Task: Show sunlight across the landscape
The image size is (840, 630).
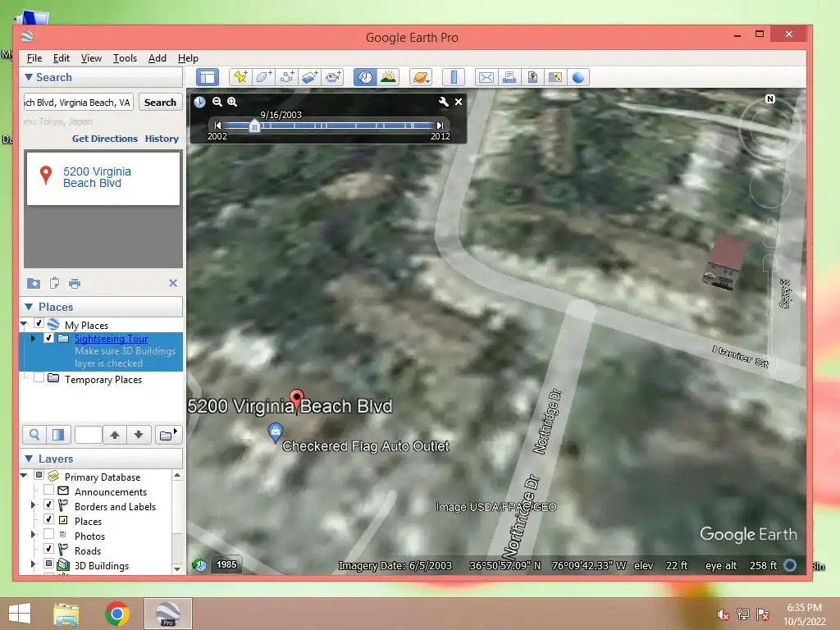Action: click(388, 77)
